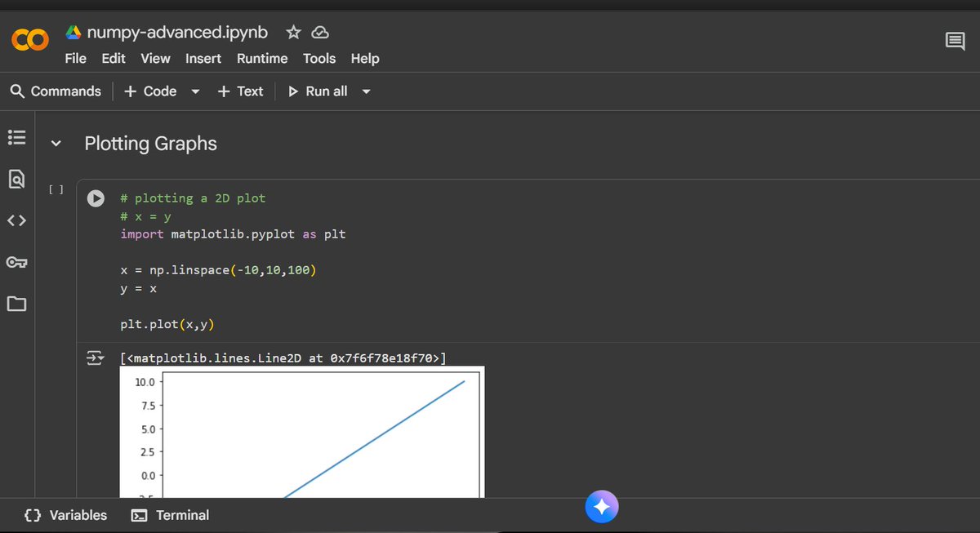Click the comment '# x = y'
Image resolution: width=980 pixels, height=533 pixels.
pyautogui.click(x=145, y=216)
